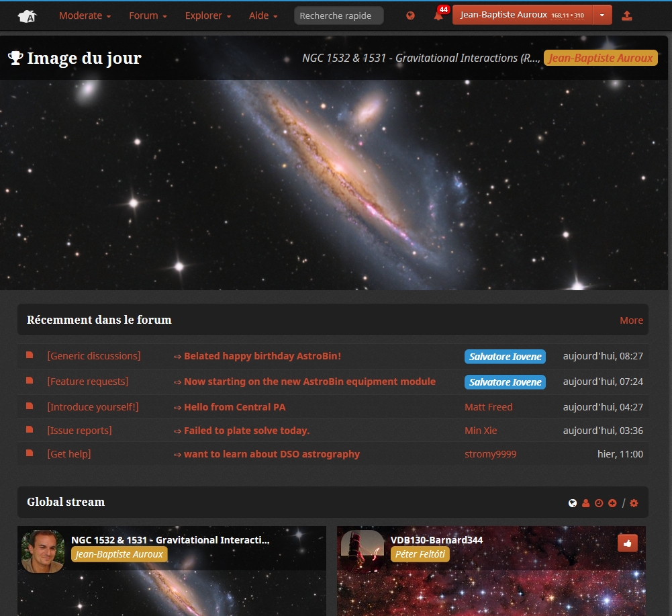
Task: Open More forum topics link
Action: tap(631, 320)
